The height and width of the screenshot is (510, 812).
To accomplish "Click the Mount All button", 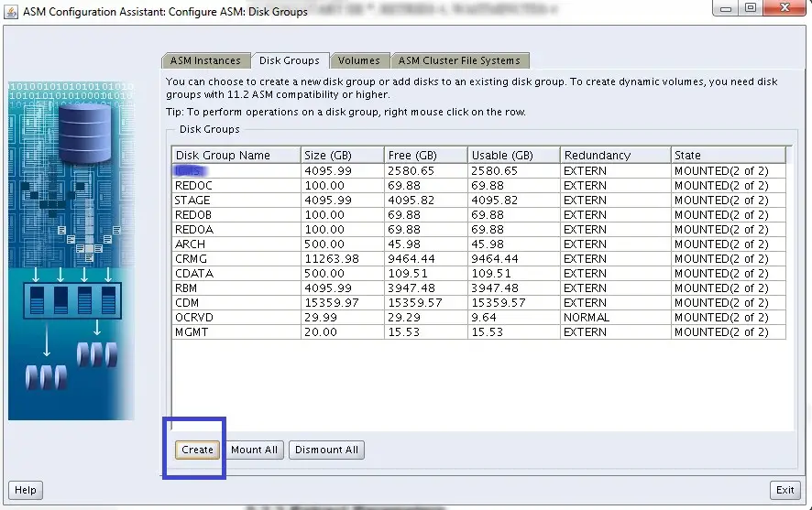I will click(254, 450).
